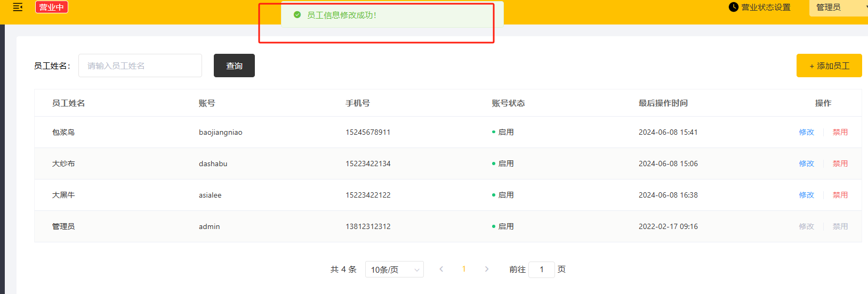Screen dimensions: 868x294
Task: Click the clock icon for business status
Action: coord(734,7)
